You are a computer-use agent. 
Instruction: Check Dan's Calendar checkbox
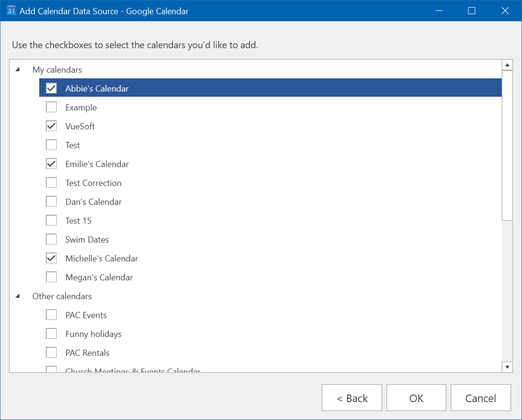(x=51, y=202)
